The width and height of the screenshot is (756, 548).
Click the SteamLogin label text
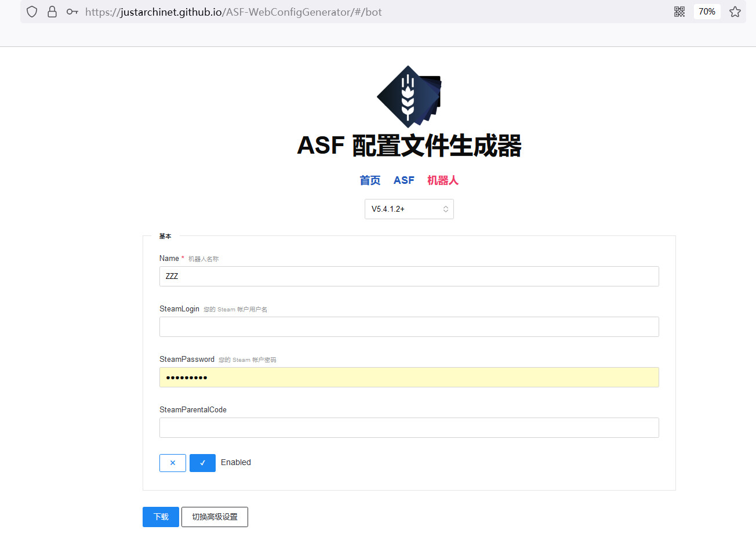click(179, 309)
